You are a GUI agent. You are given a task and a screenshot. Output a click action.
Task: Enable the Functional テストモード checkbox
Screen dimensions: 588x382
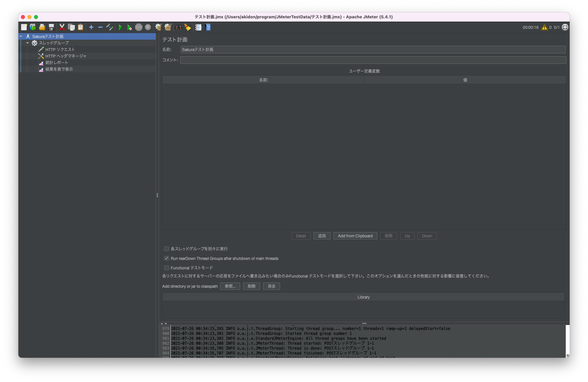(x=167, y=268)
